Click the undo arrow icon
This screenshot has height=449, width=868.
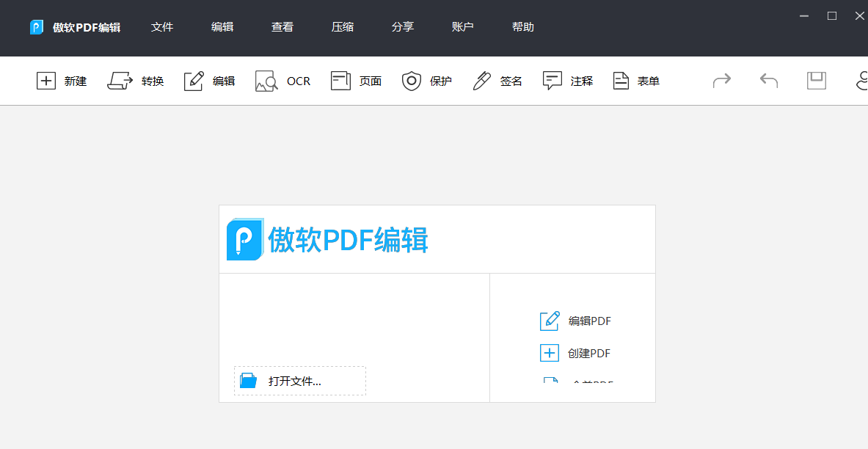(769, 81)
